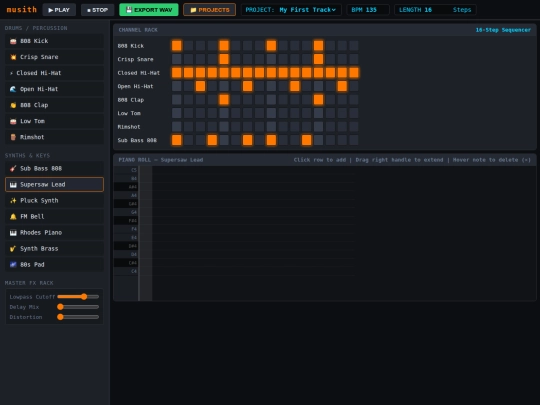Choose the Synth Brass saxophone icon

pos(13,249)
